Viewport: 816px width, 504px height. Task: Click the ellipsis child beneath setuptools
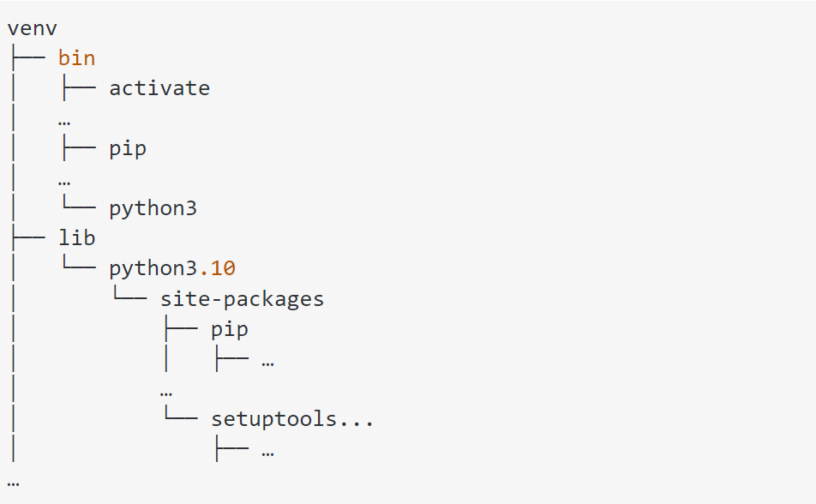pyautogui.click(x=267, y=450)
